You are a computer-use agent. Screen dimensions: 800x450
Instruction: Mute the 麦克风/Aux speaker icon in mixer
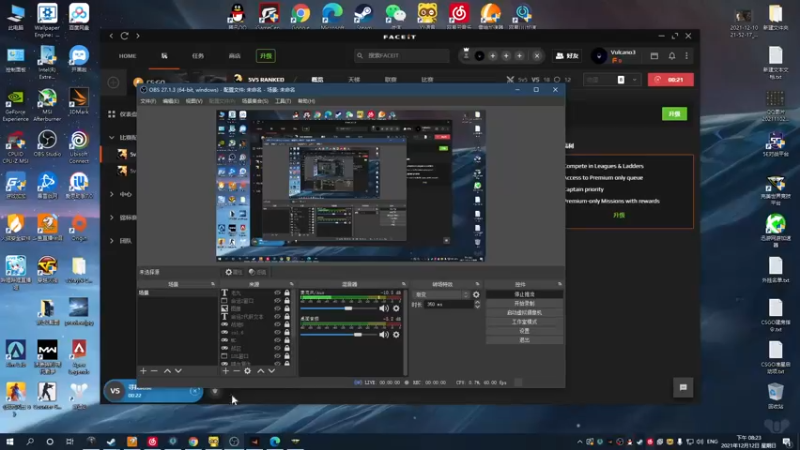click(x=384, y=308)
